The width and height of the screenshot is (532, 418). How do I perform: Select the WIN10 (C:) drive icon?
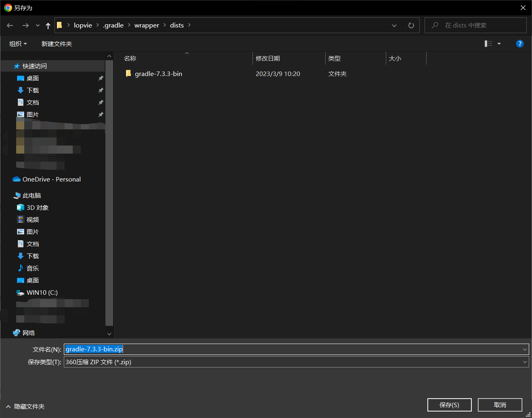(20, 292)
